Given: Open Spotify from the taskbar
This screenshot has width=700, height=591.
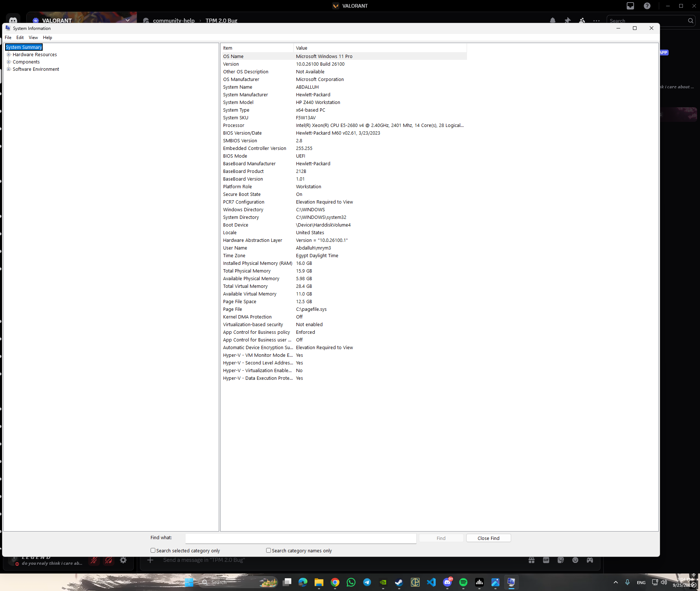Looking at the screenshot, I should point(463,582).
